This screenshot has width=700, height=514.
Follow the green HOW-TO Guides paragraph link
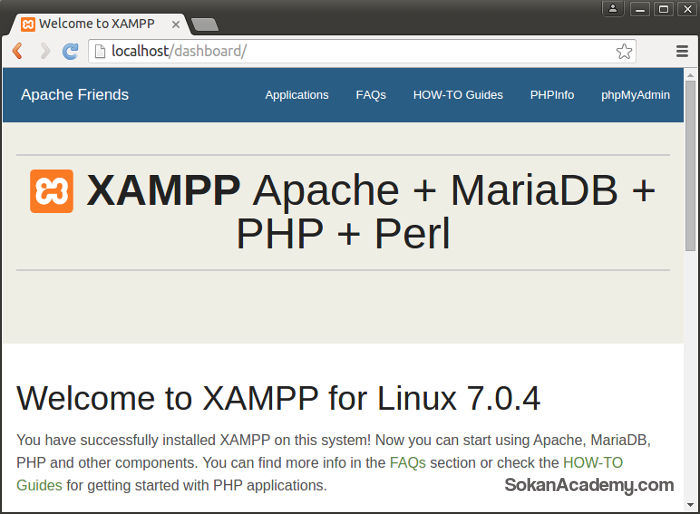pyautogui.click(x=593, y=463)
